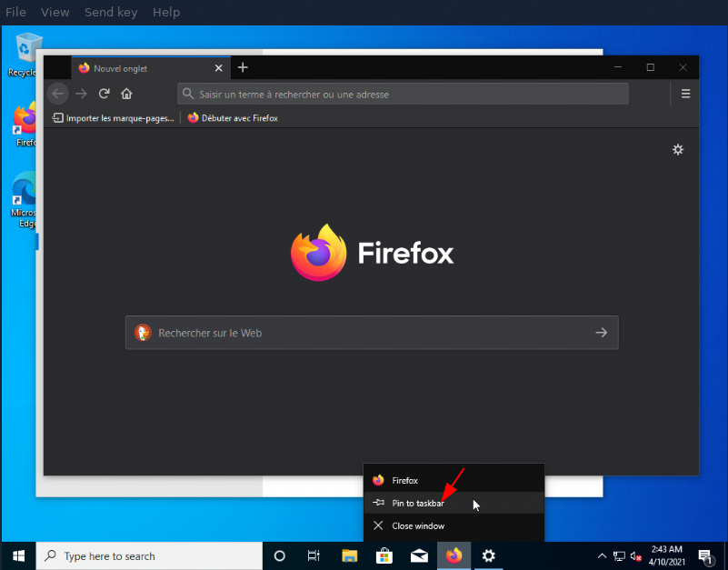Open the Send key menu
This screenshot has width=728, height=570.
pos(111,12)
